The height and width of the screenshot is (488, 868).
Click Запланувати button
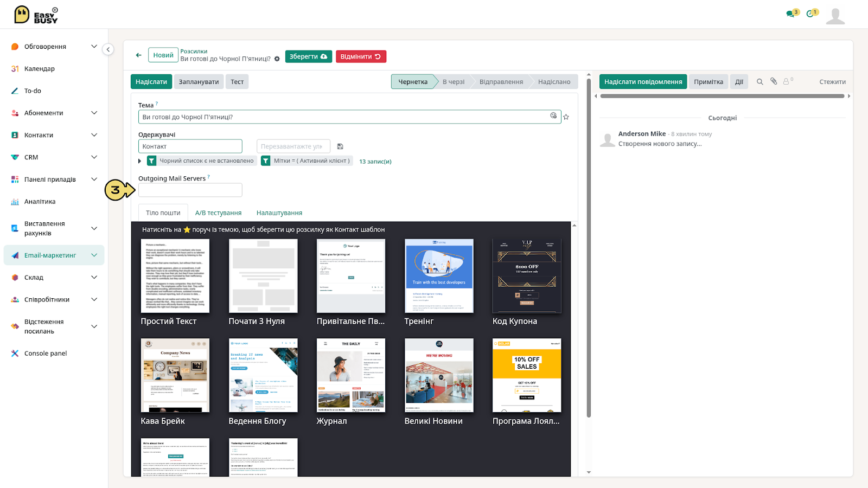point(199,82)
